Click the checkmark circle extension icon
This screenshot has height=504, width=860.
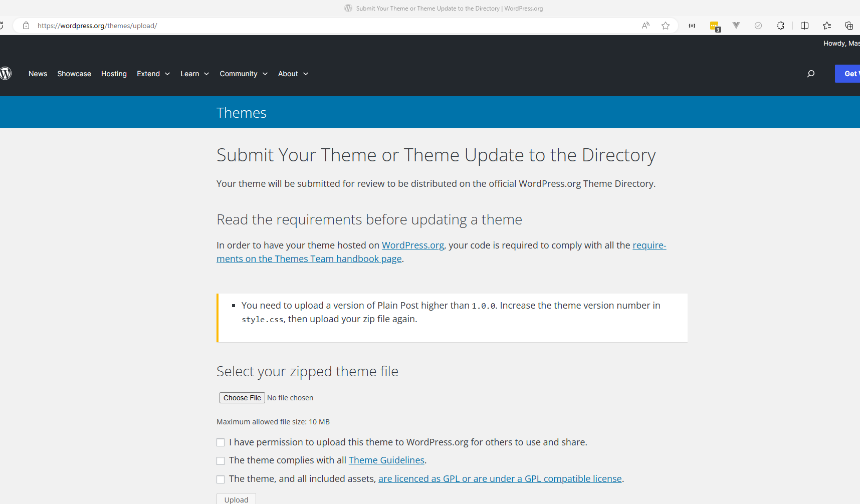coord(758,26)
